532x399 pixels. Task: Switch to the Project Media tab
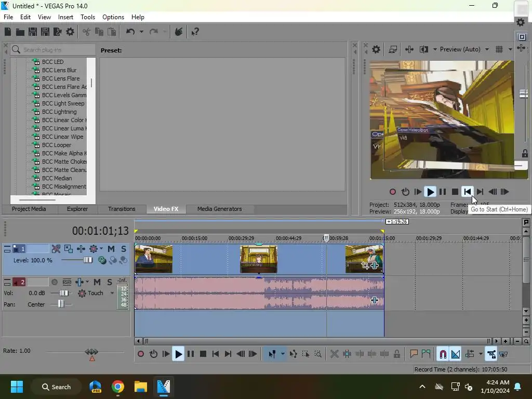tap(29, 209)
